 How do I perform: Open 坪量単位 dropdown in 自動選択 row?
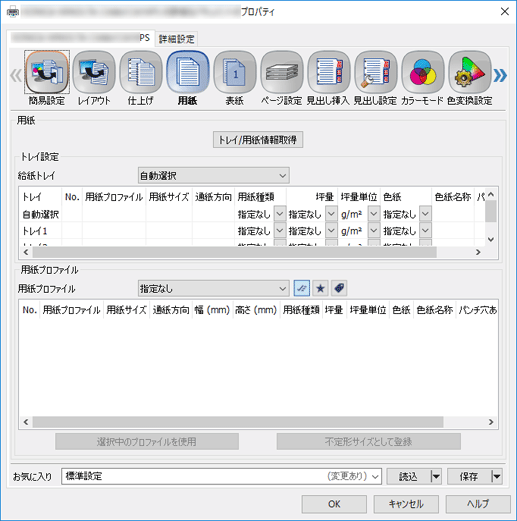tap(374, 214)
